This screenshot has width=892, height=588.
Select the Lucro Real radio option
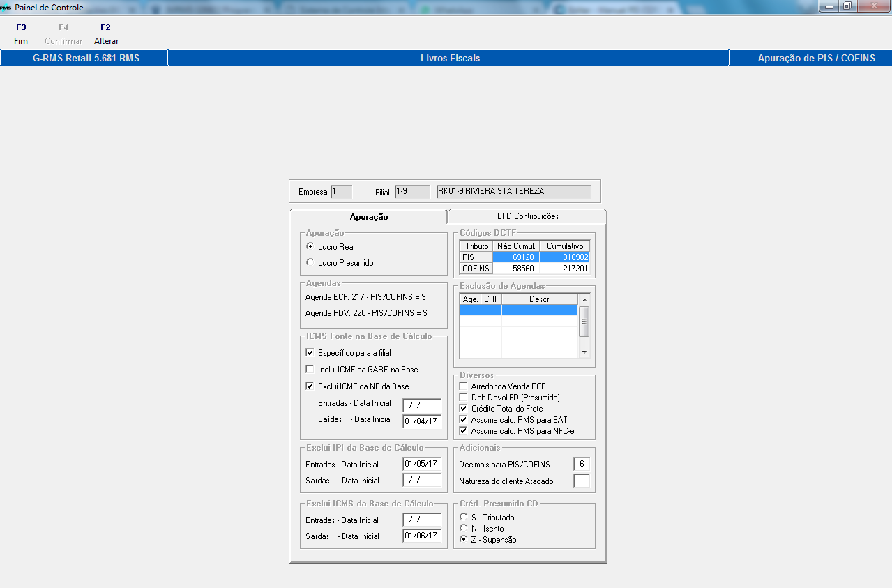click(331, 246)
